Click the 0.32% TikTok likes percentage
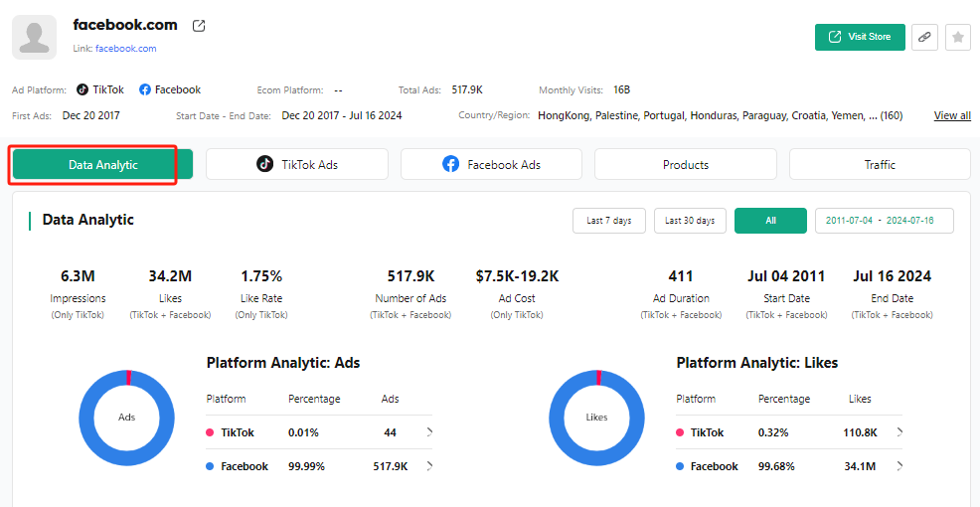The image size is (980, 507). tap(773, 432)
